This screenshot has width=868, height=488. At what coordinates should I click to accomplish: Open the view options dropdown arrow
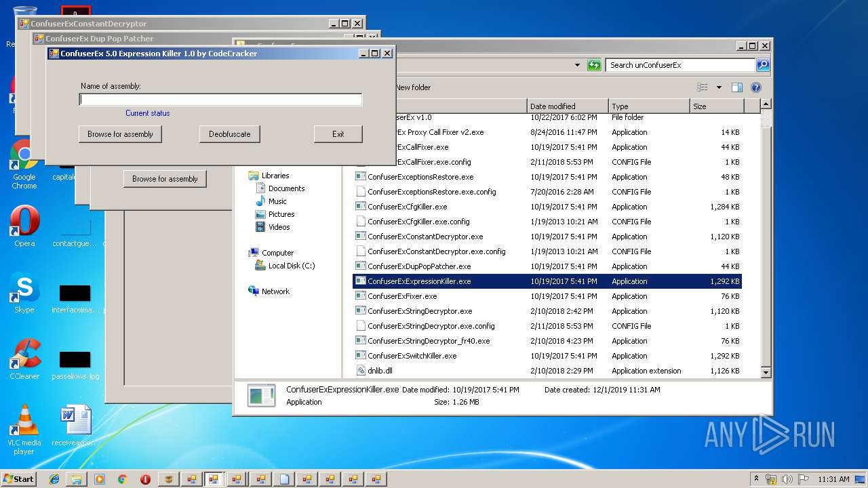point(719,87)
